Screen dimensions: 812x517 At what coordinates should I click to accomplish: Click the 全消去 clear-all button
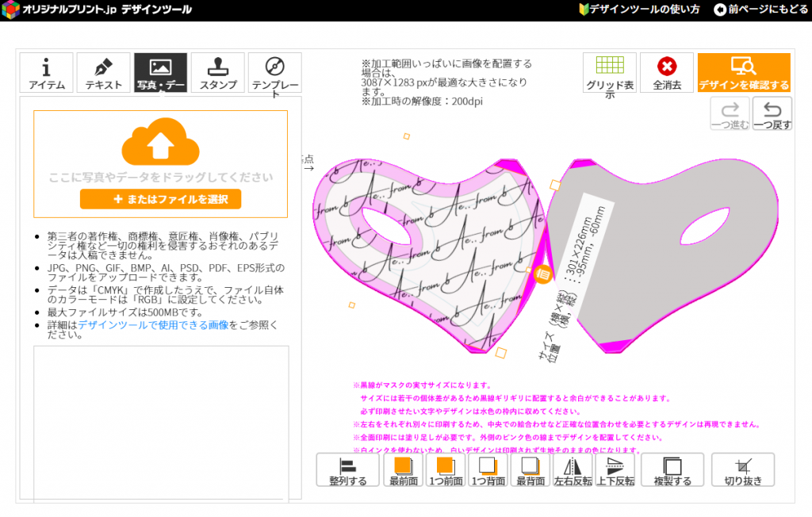(666, 73)
